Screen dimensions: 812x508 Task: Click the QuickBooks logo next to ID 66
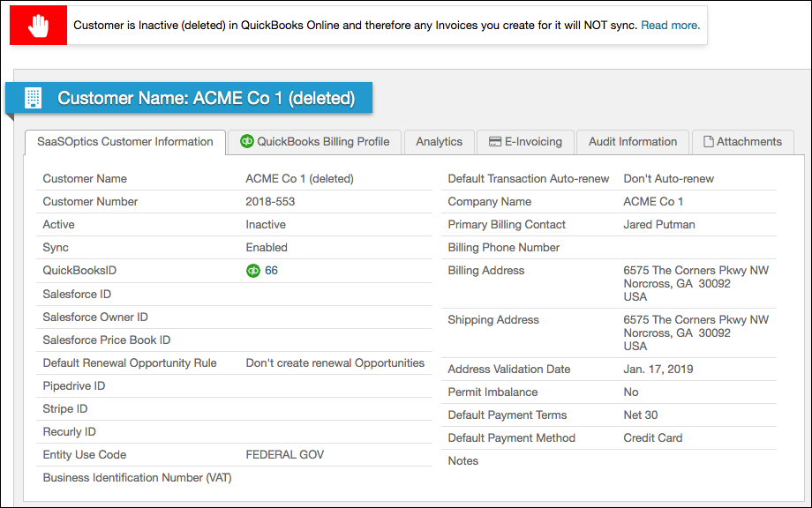252,271
